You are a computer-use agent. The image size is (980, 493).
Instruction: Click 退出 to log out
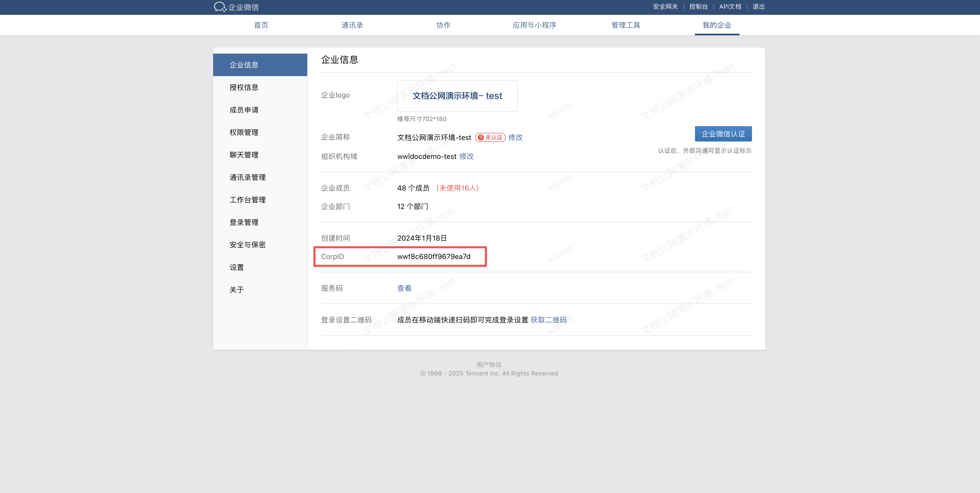coord(758,6)
